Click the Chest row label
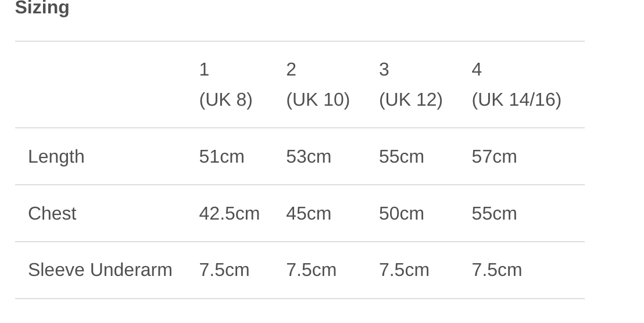 [52, 214]
